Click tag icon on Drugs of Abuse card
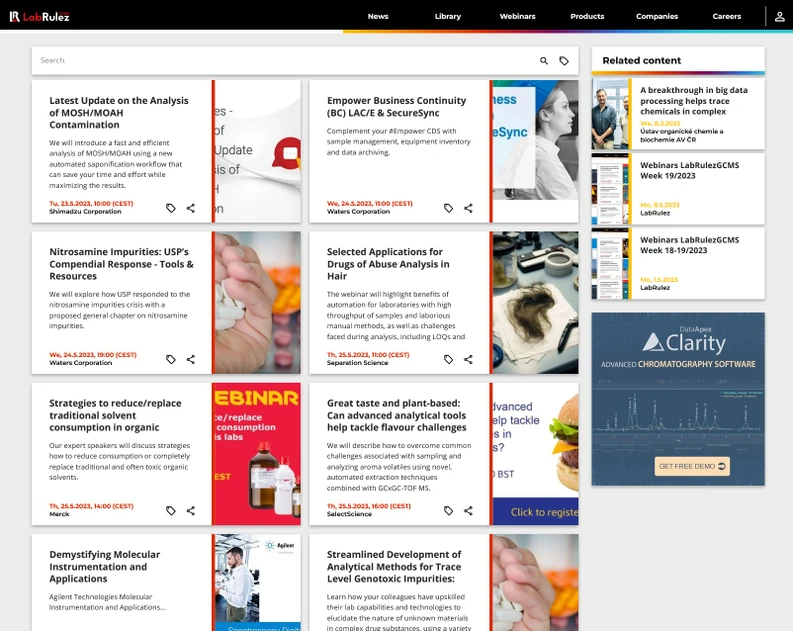The height and width of the screenshot is (631, 793). (x=449, y=359)
